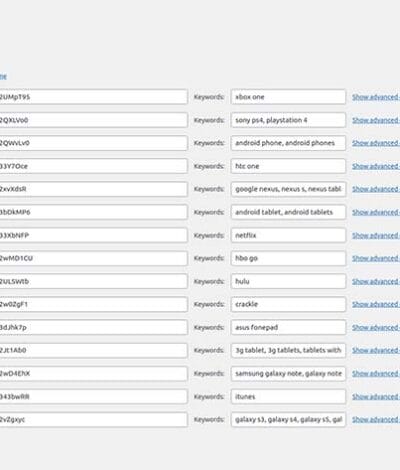Image resolution: width=400 pixels, height=470 pixels.
Task: Click the netflix keywords field
Action: (288, 235)
